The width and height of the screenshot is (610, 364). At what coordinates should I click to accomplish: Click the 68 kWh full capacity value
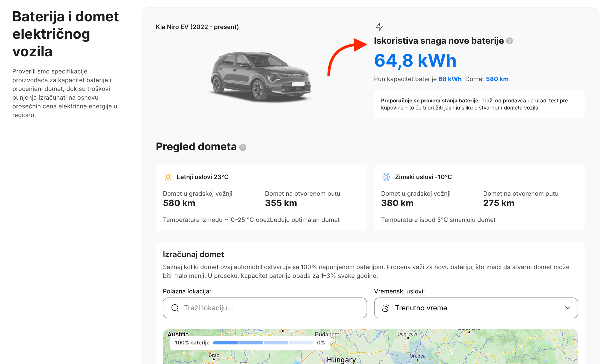[450, 79]
